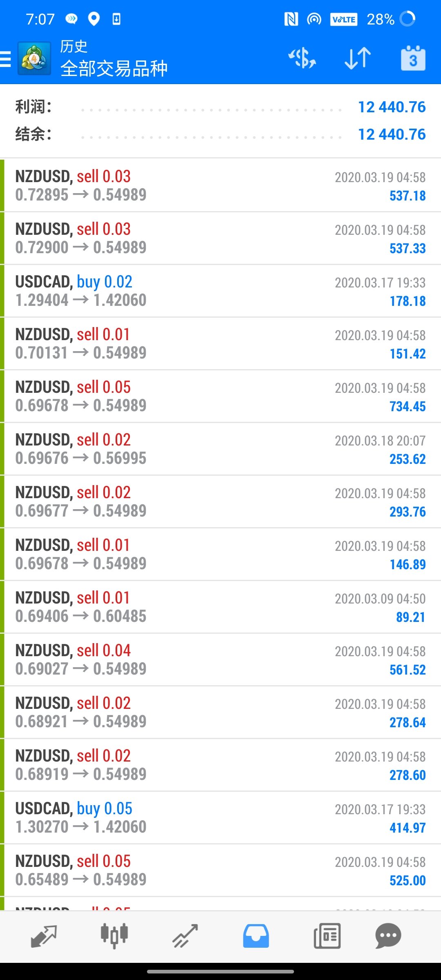
Task: Open the News tab icon
Action: point(327,936)
